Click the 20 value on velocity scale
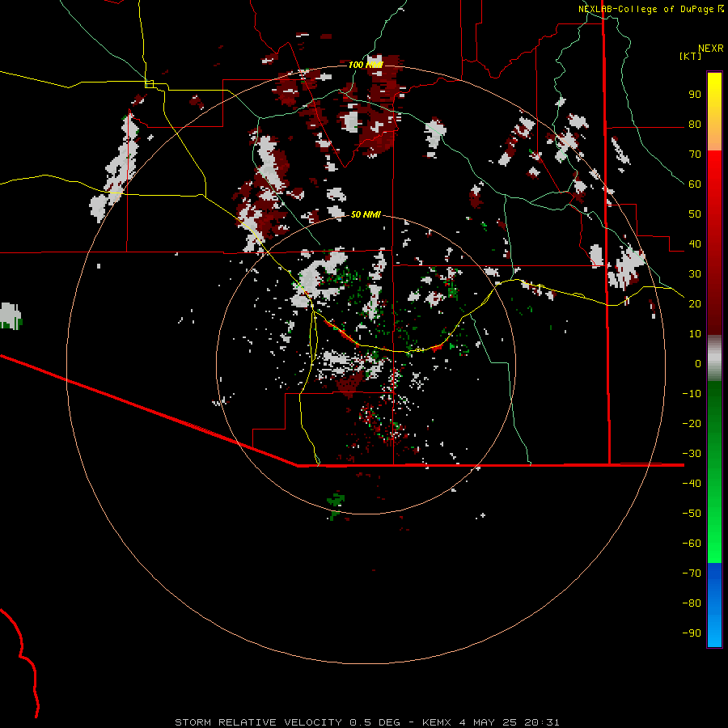 tap(695, 304)
